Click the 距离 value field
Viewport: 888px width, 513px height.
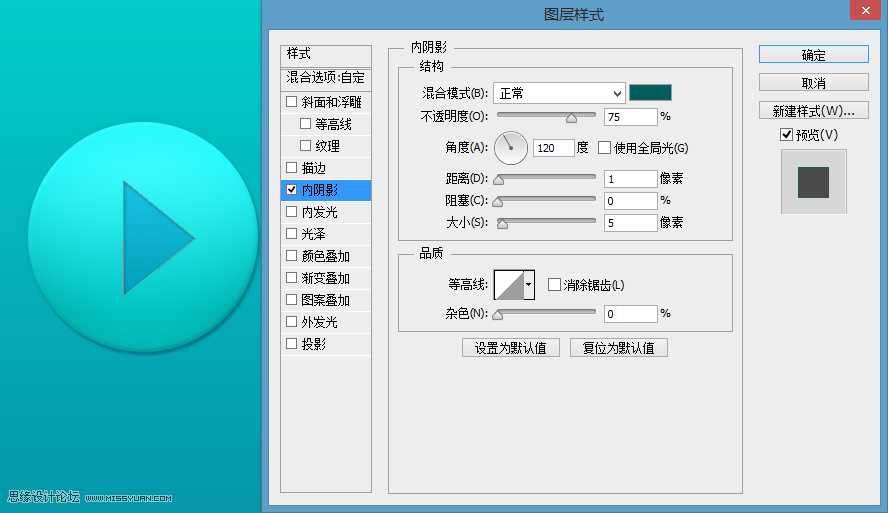[x=630, y=179]
